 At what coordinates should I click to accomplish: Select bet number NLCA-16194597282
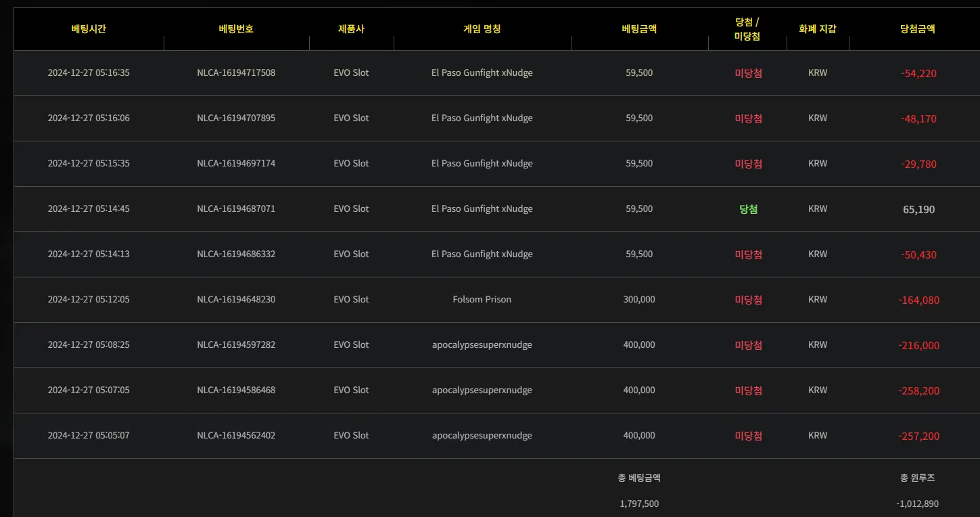click(x=236, y=345)
